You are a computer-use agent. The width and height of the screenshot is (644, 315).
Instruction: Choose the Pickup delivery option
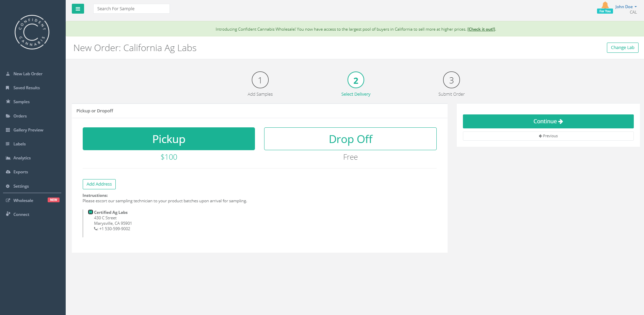click(x=169, y=139)
